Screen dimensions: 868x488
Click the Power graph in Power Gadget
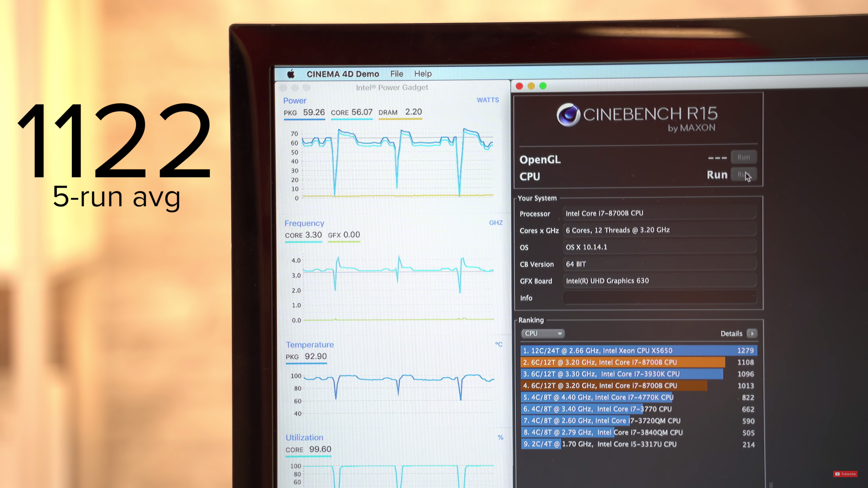coord(397,164)
